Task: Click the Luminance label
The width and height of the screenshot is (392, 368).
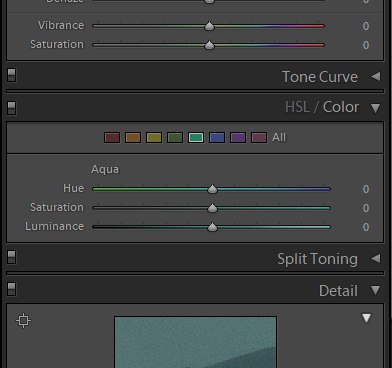Action: [x=55, y=226]
